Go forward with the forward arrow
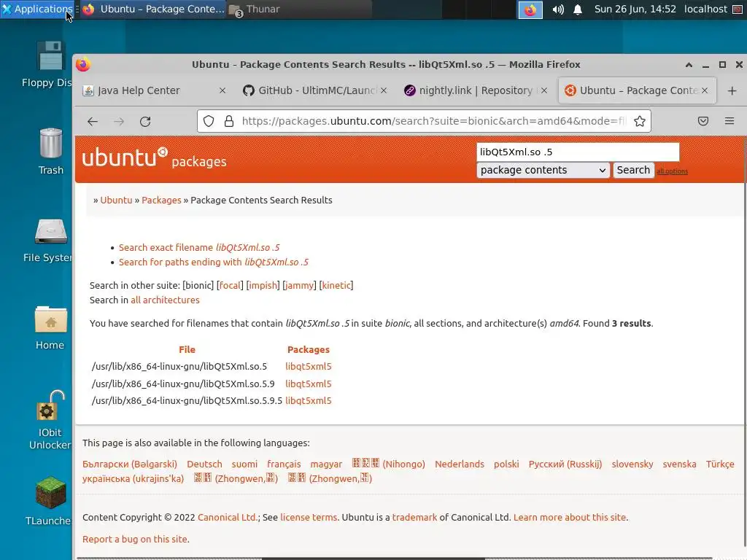This screenshot has height=560, width=747. point(119,122)
